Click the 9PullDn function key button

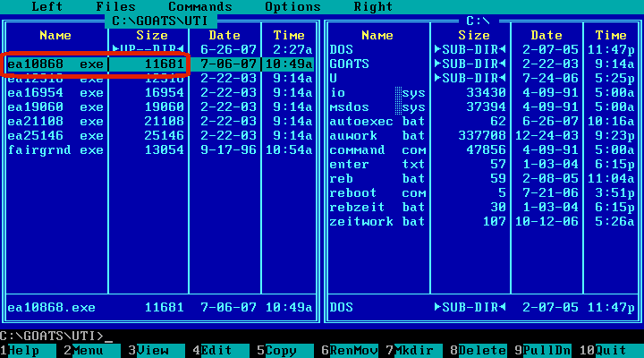click(x=543, y=351)
